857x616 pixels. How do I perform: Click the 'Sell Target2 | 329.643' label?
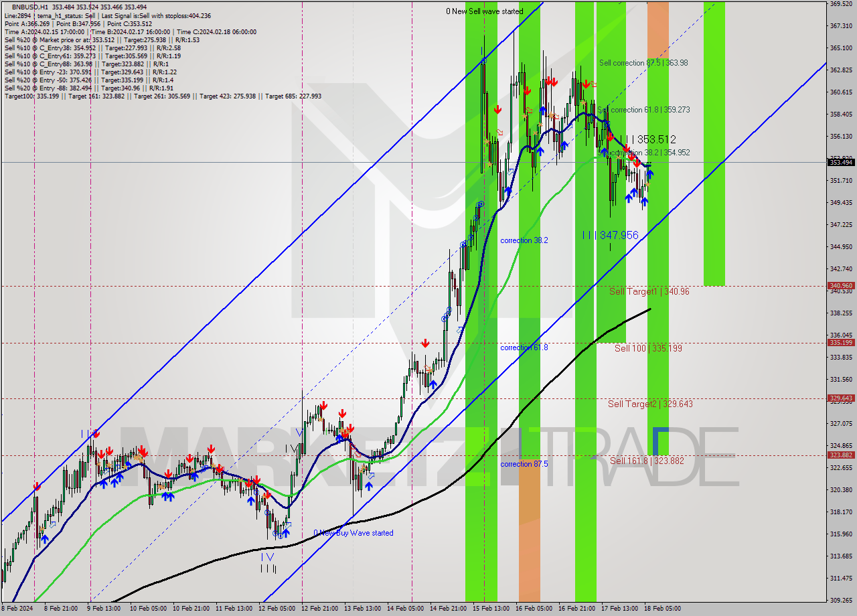tap(650, 404)
